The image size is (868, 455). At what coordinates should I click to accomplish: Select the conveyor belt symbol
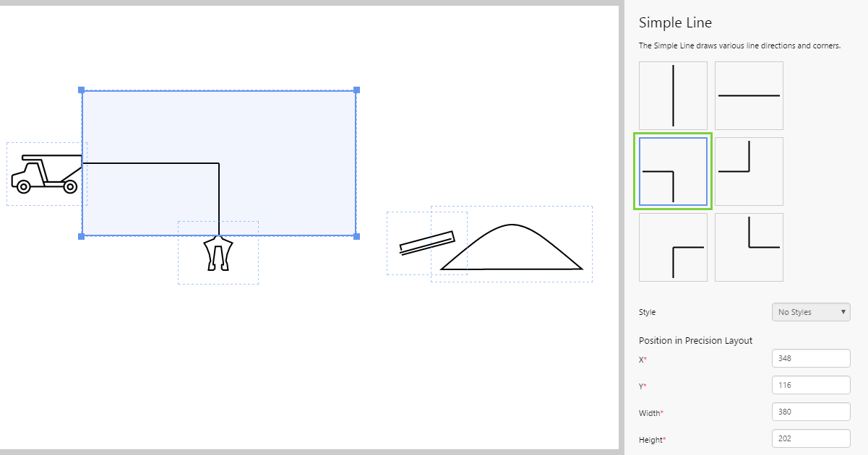(426, 243)
